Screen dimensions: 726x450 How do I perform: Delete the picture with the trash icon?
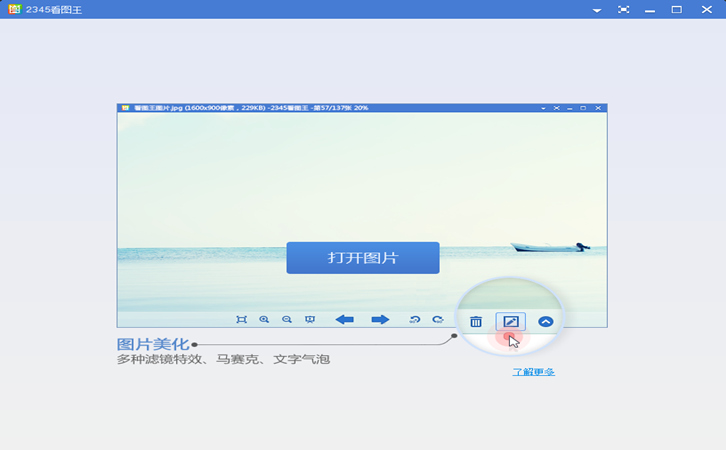pyautogui.click(x=476, y=322)
